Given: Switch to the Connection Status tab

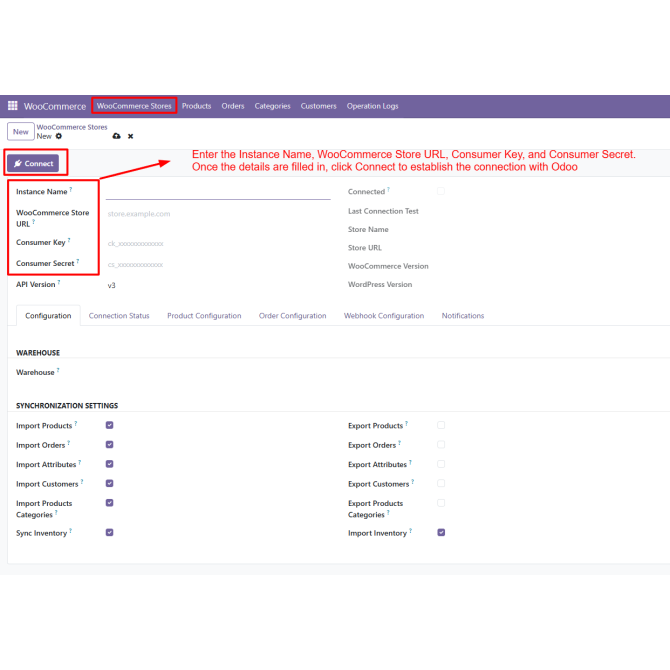Looking at the screenshot, I should click(x=119, y=316).
